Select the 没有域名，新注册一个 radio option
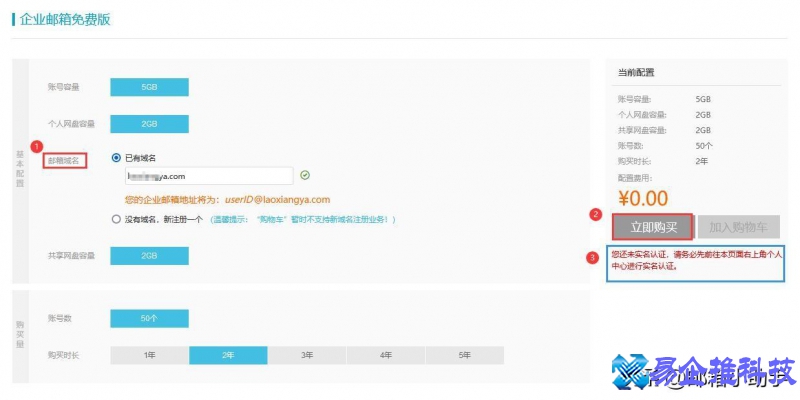The image size is (800, 400). coord(116,219)
